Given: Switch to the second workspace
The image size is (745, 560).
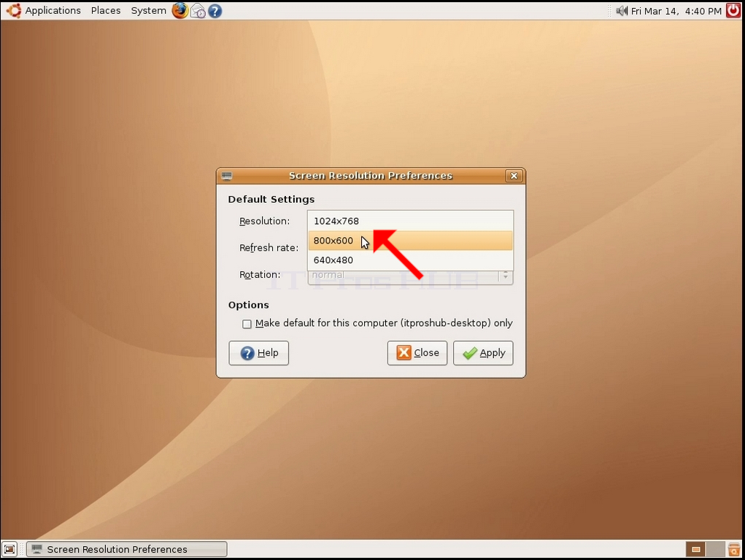Looking at the screenshot, I should tap(715, 550).
